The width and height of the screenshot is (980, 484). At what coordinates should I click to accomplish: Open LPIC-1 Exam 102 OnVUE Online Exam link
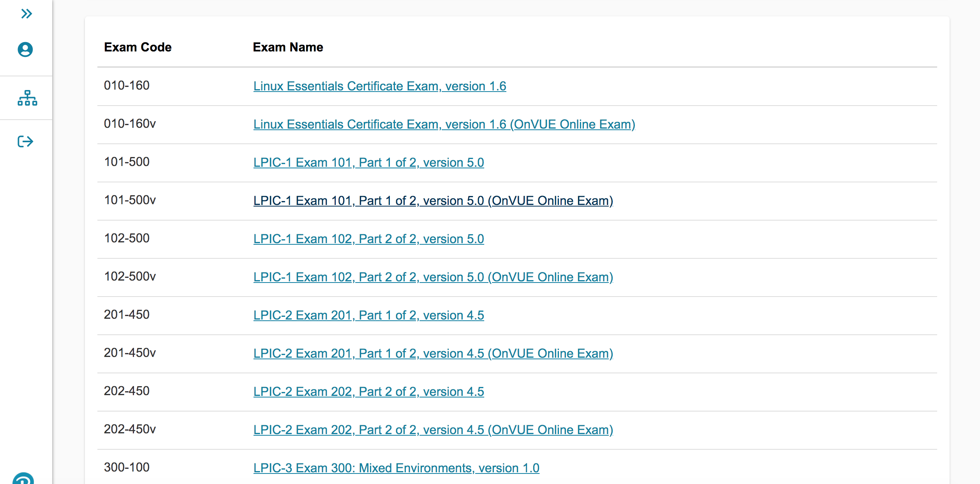coord(433,277)
